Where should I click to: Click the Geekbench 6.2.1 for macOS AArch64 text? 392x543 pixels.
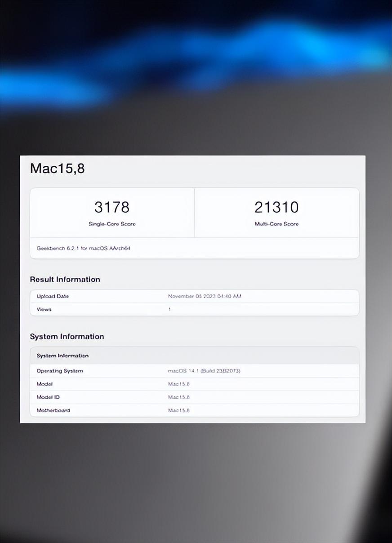[x=84, y=248]
